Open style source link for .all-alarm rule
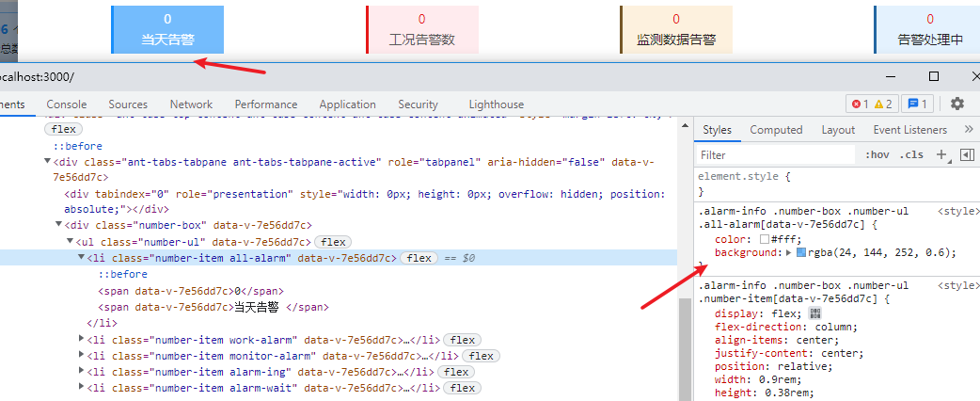The image size is (980, 401). click(x=957, y=212)
